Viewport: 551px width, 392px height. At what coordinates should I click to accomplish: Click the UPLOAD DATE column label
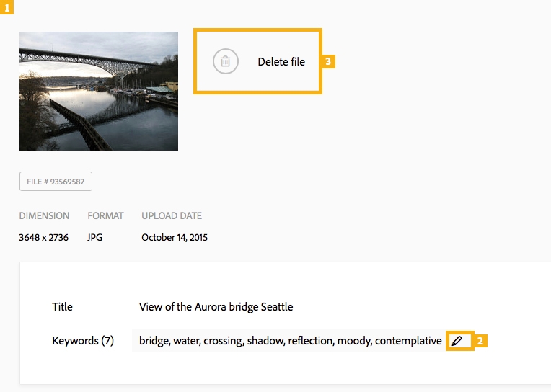coord(172,215)
